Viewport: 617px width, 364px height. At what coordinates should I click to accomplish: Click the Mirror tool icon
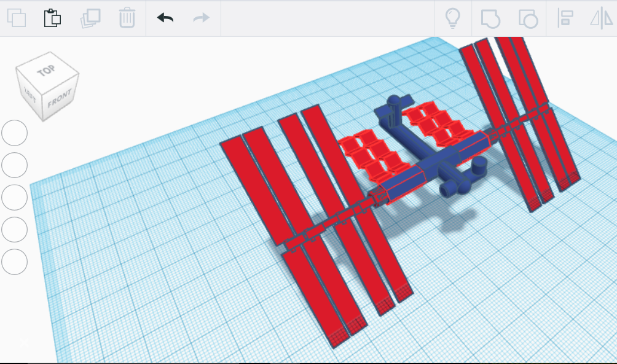601,18
